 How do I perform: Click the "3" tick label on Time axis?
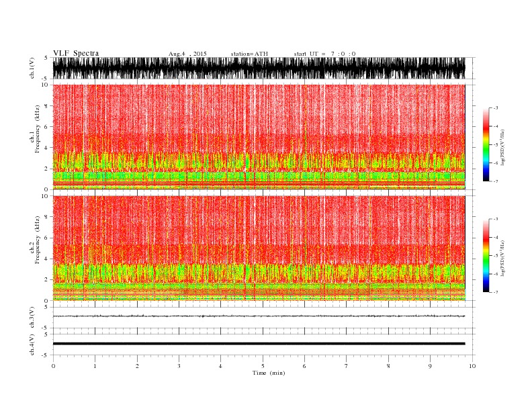(179, 366)
